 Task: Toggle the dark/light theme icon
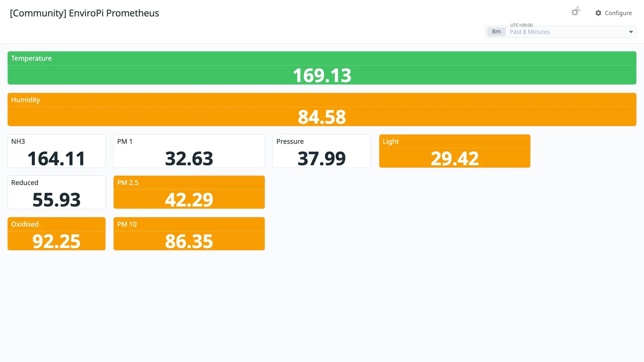pos(576,12)
